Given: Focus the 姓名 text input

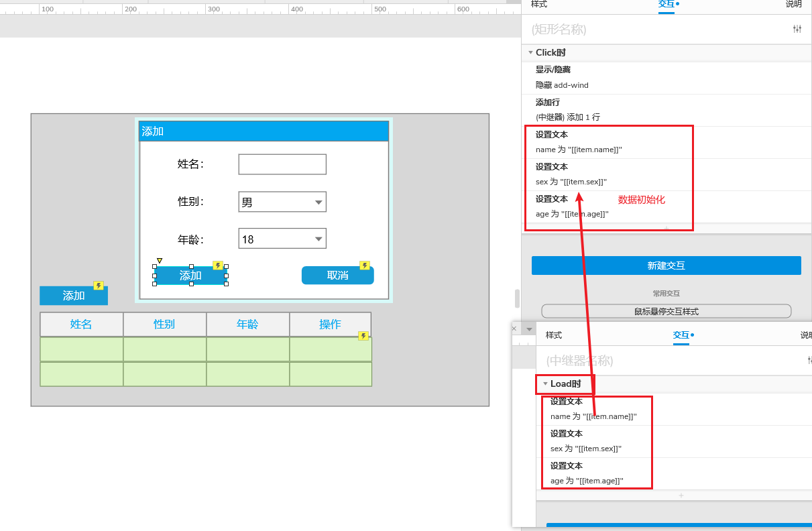Looking at the screenshot, I should 282,164.
